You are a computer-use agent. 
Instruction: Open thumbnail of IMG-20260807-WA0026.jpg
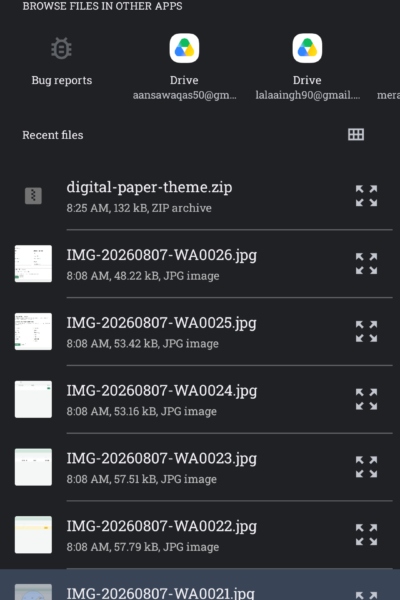[33, 264]
